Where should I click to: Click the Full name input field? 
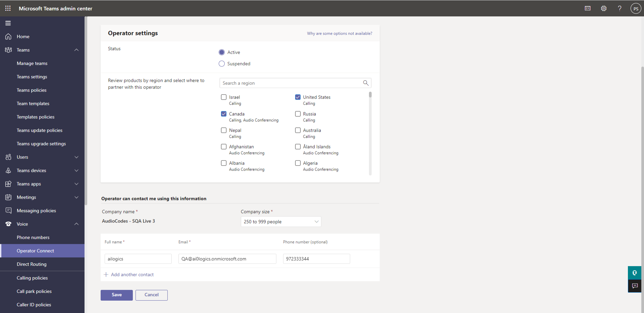(138, 259)
